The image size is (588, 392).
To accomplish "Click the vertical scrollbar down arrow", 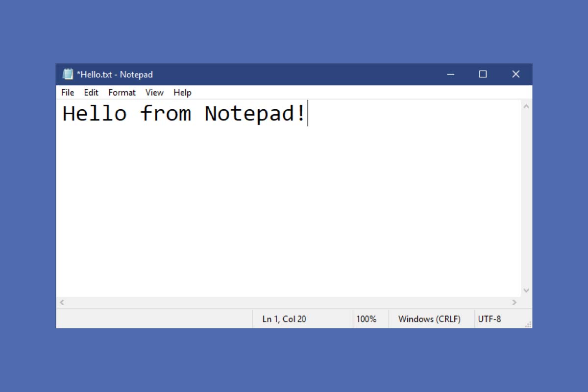I will point(526,291).
